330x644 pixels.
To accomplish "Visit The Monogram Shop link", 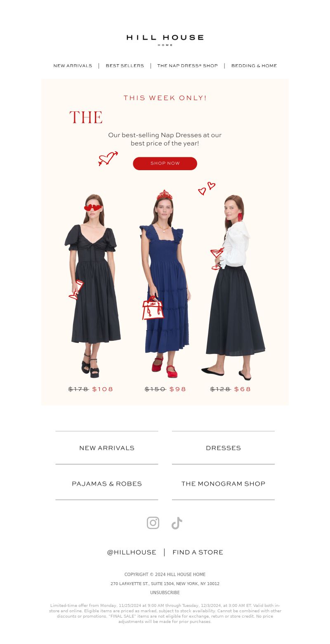I will pyautogui.click(x=223, y=484).
